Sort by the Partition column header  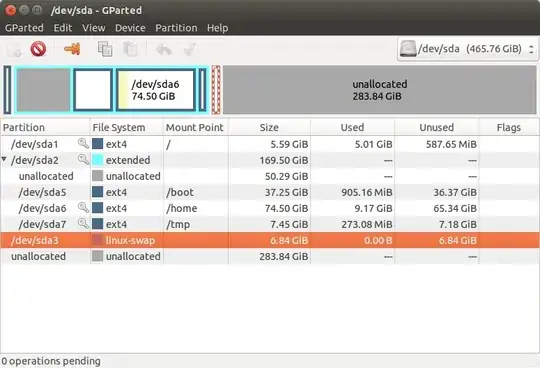click(45, 127)
